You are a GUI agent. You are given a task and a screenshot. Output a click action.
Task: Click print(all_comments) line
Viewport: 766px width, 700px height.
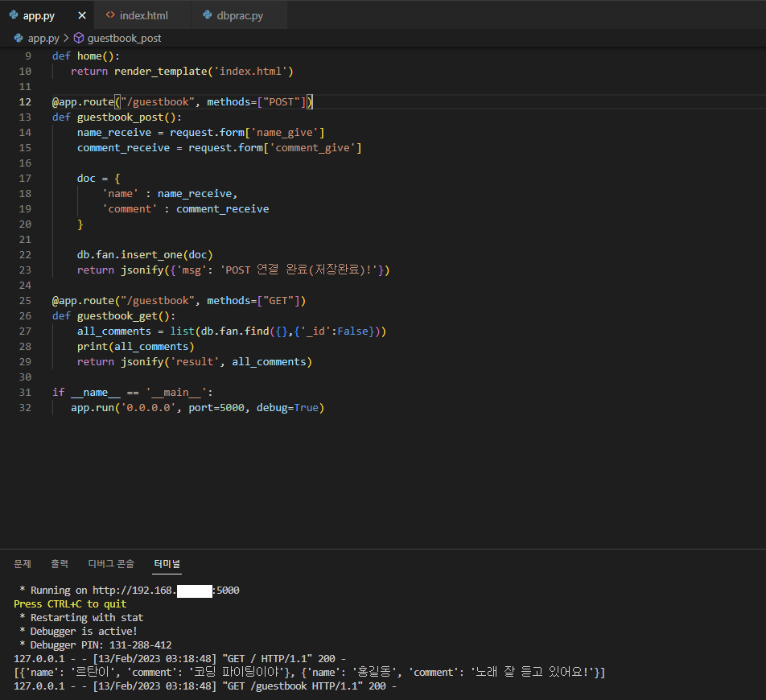(136, 346)
